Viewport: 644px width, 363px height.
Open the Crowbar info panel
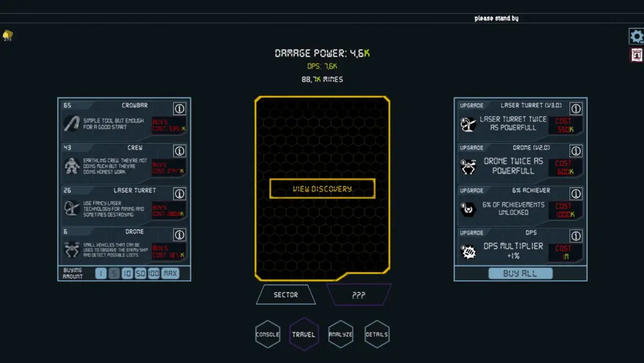point(179,108)
